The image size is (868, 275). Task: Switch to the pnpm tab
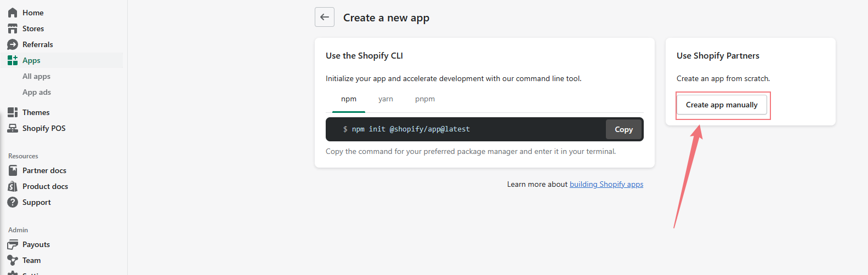point(425,99)
